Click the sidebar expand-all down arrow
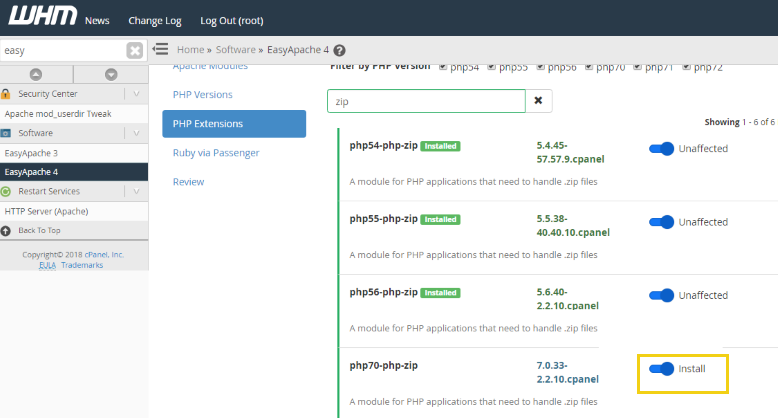Viewport: 778px width, 418px height. (111, 74)
